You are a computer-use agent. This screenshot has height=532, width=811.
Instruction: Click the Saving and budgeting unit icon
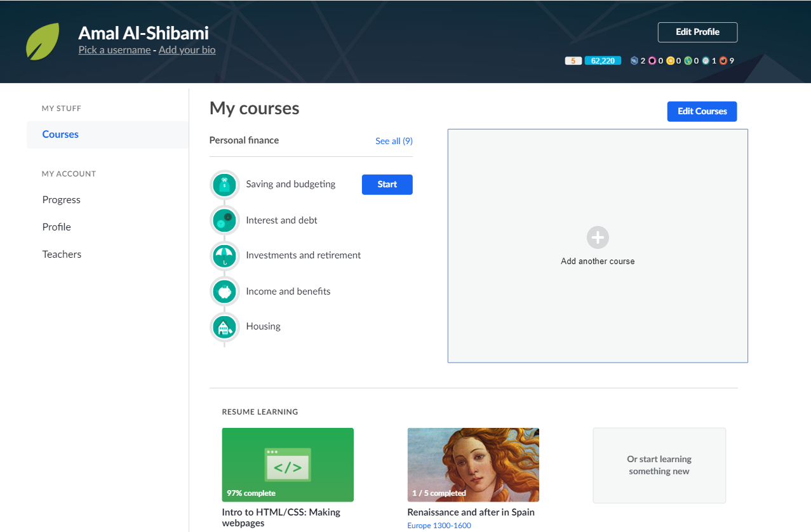pos(224,185)
